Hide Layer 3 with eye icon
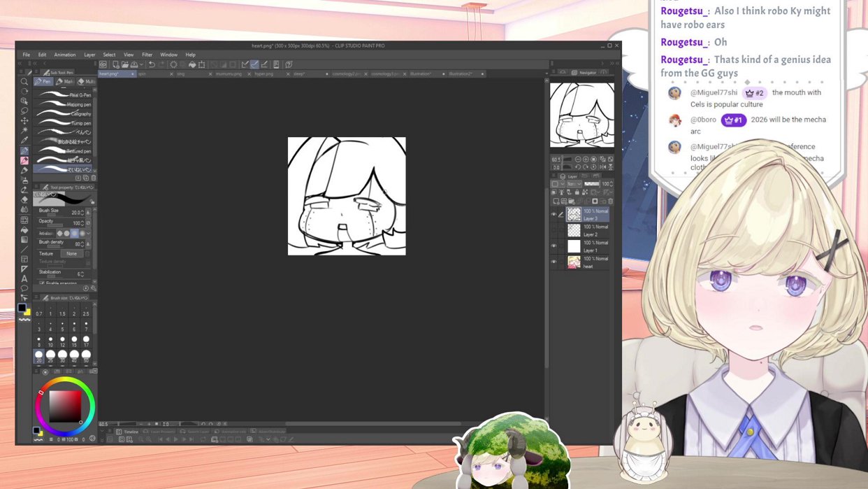 554,214
